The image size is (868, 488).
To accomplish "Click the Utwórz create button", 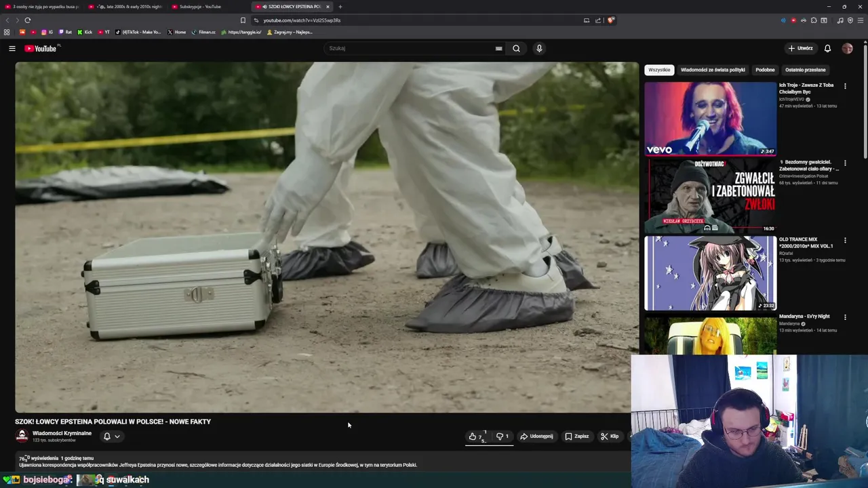I will pos(801,48).
